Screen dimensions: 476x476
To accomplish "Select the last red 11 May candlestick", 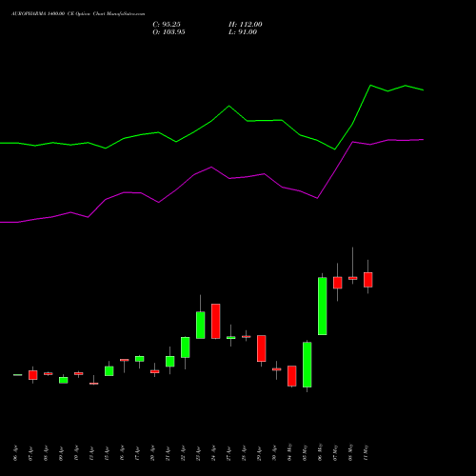I will [x=368, y=280].
